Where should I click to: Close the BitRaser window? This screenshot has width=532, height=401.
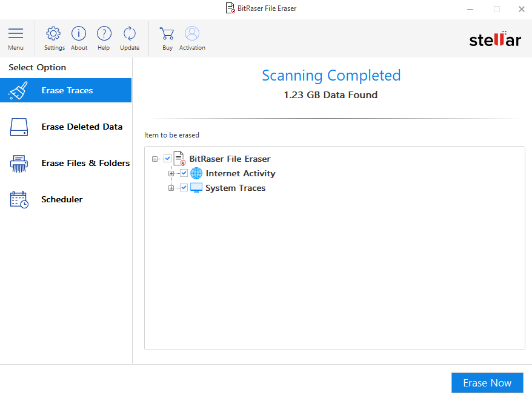click(x=522, y=9)
